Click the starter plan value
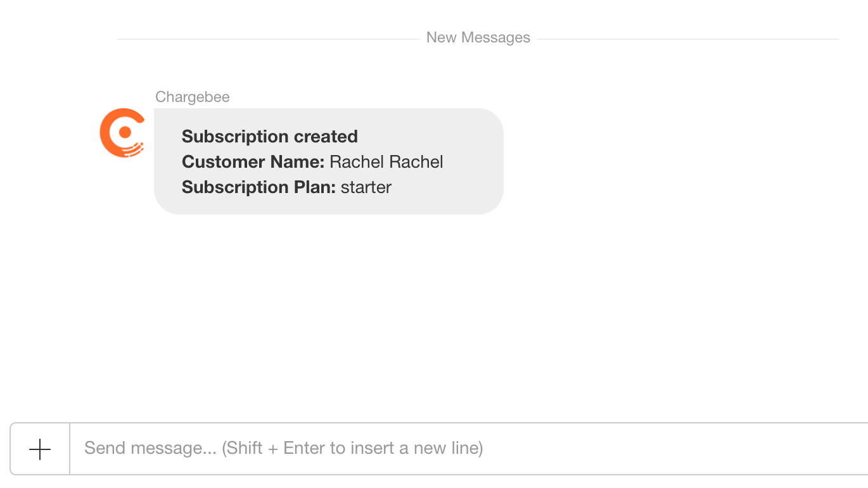This screenshot has width=868, height=488. click(x=366, y=187)
